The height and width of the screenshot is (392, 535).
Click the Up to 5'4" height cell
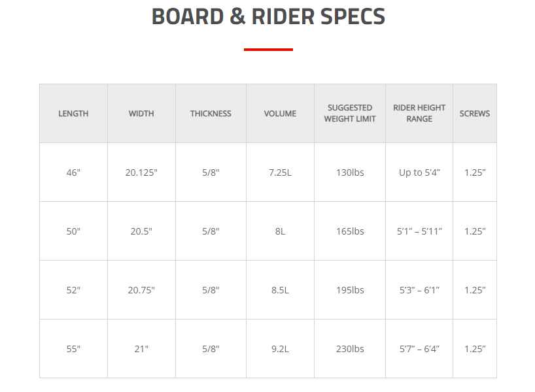[419, 172]
